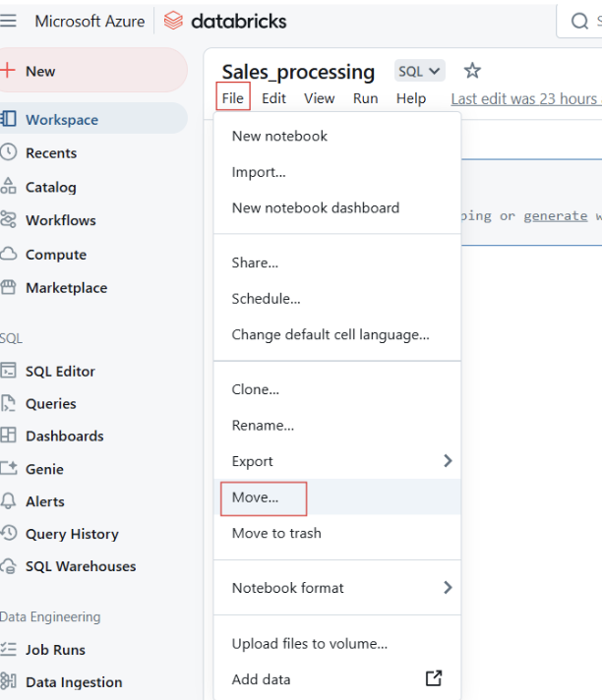602x700 pixels.
Task: Click the Catalog shapes icon
Action: (x=8, y=186)
